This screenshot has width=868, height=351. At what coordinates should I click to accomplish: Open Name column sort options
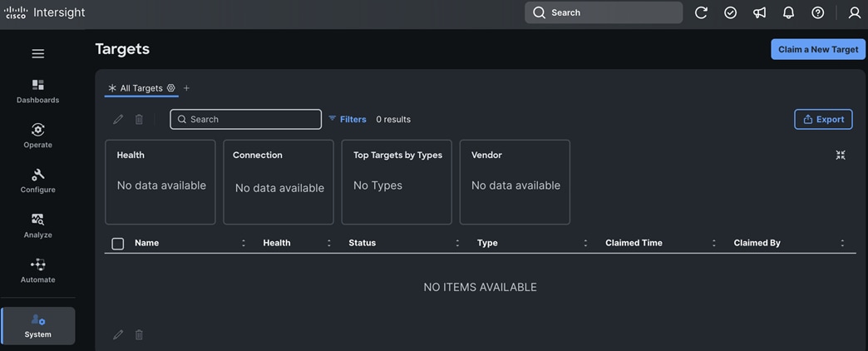point(244,243)
